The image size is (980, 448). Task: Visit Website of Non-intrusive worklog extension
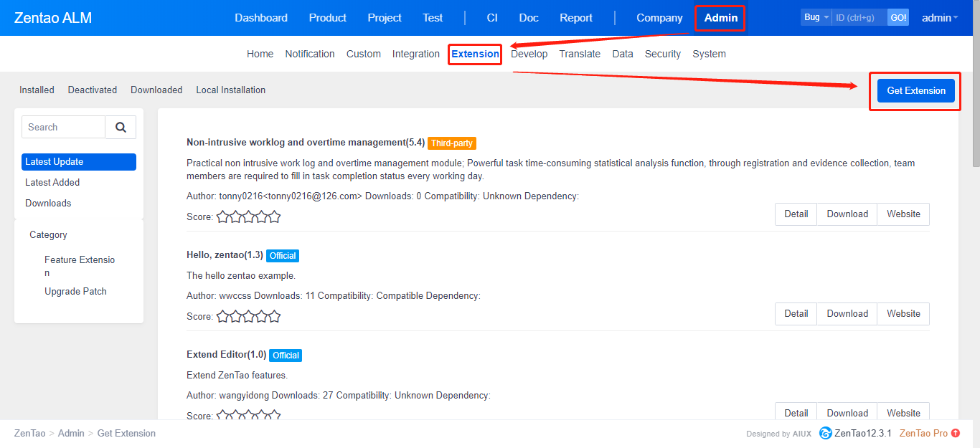(903, 214)
